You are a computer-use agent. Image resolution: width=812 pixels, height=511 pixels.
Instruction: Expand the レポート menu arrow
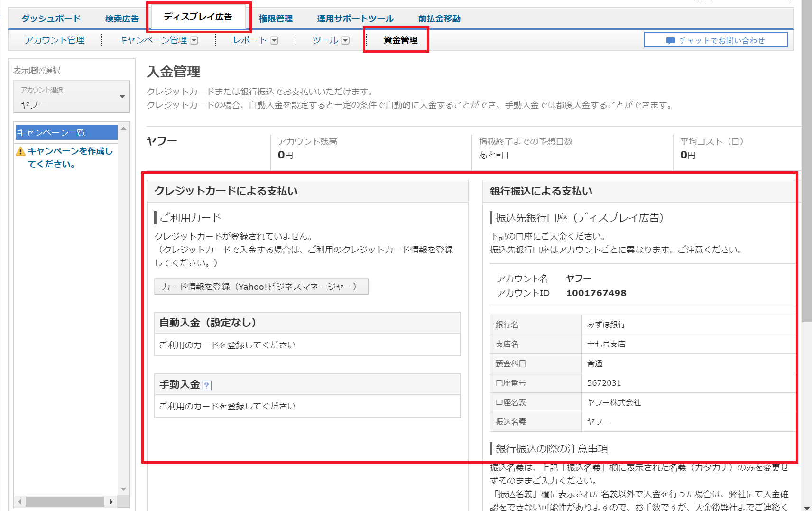[x=274, y=41]
